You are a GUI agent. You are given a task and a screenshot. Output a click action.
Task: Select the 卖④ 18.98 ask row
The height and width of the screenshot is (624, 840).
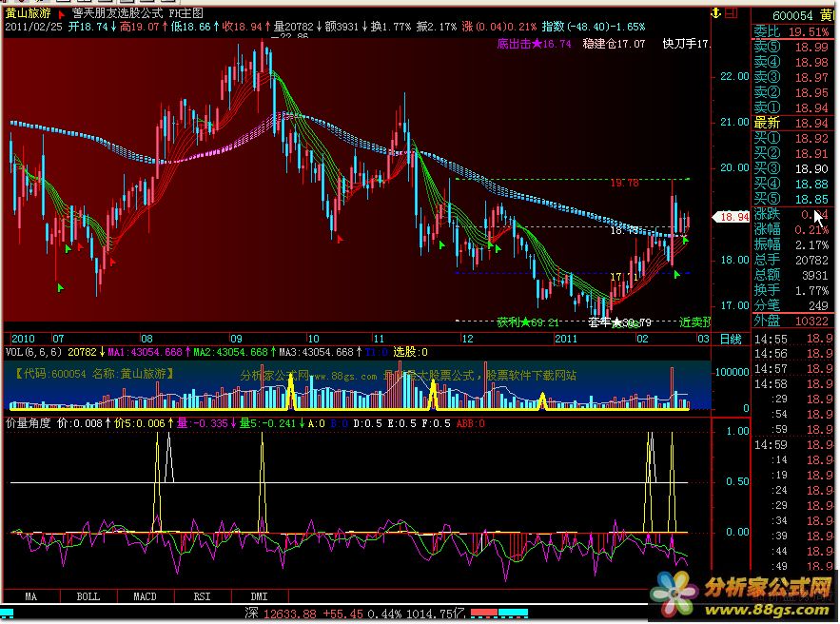point(791,62)
